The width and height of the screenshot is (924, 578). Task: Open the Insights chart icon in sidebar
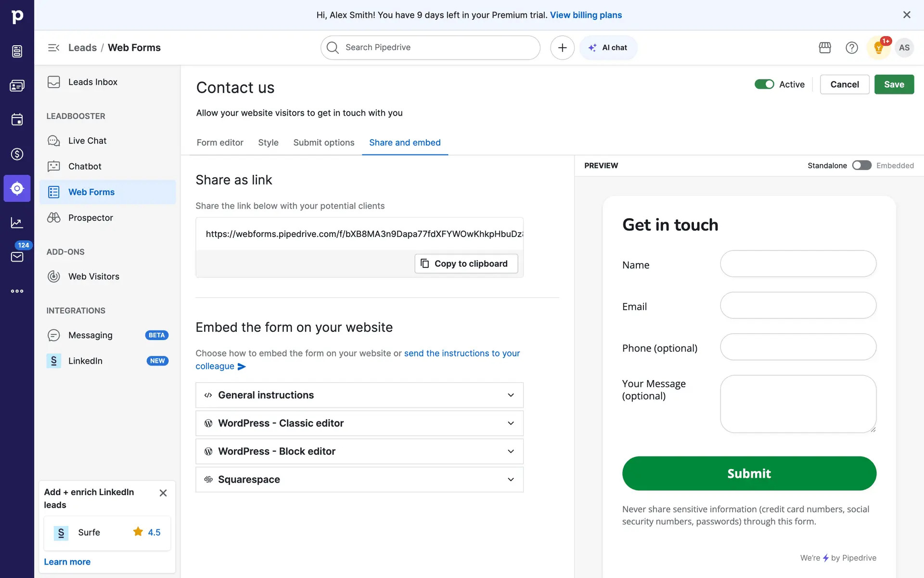(x=17, y=223)
